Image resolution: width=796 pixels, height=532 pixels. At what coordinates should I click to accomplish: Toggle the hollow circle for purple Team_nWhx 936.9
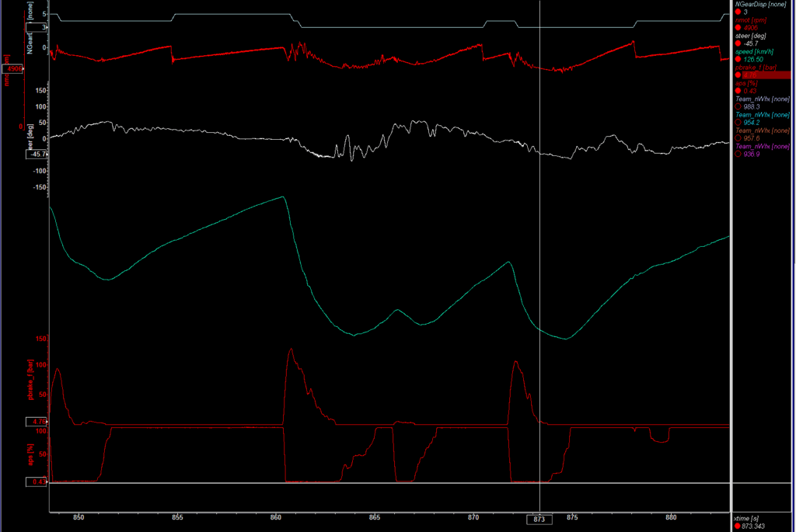(738, 154)
